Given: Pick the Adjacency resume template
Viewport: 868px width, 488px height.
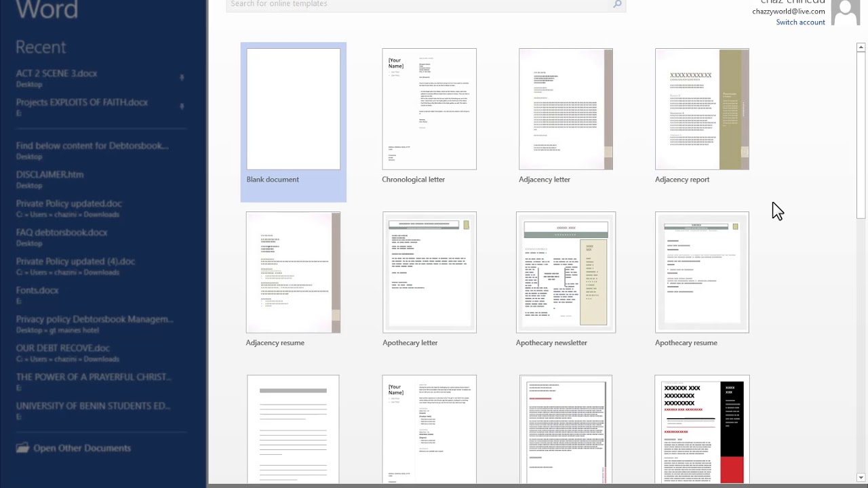Looking at the screenshot, I should [293, 272].
